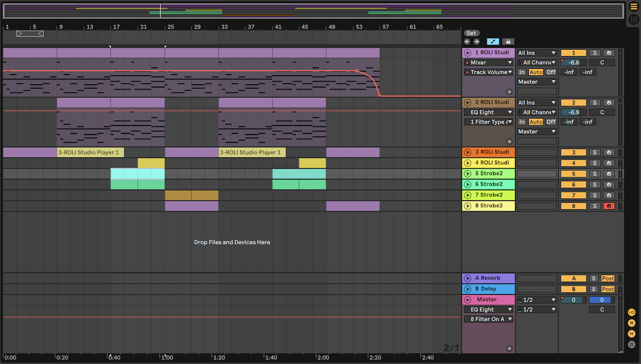Unfold track 4 ROLI Studio
This screenshot has width=641, height=364.
pos(468,163)
